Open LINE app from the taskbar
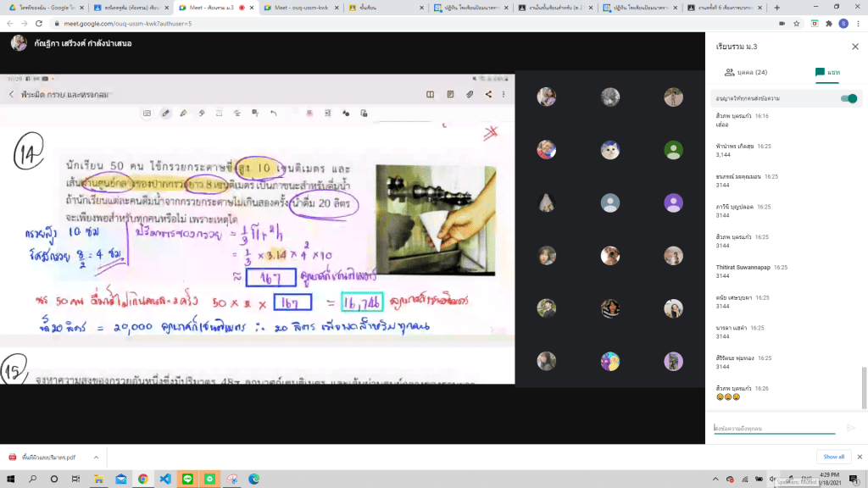The image size is (868, 488). (x=187, y=479)
